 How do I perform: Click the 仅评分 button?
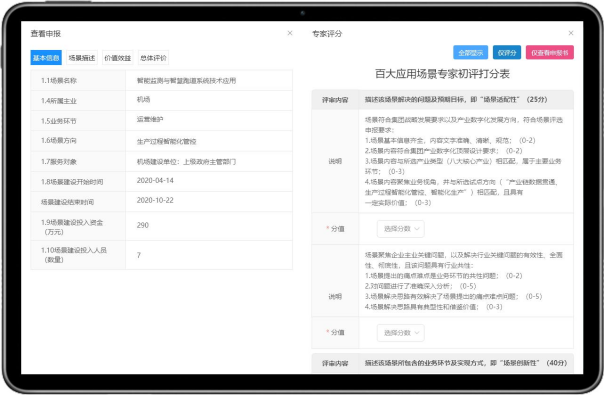point(507,53)
